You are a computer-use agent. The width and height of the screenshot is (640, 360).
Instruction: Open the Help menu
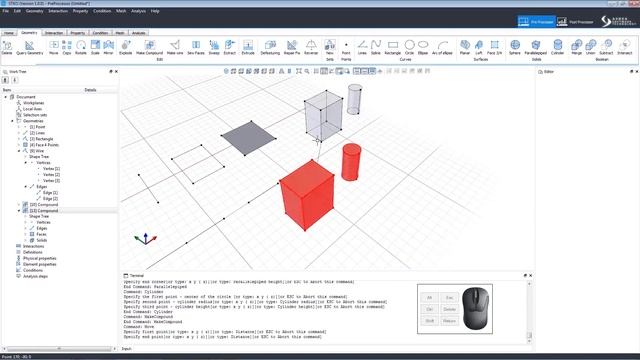coord(155,11)
